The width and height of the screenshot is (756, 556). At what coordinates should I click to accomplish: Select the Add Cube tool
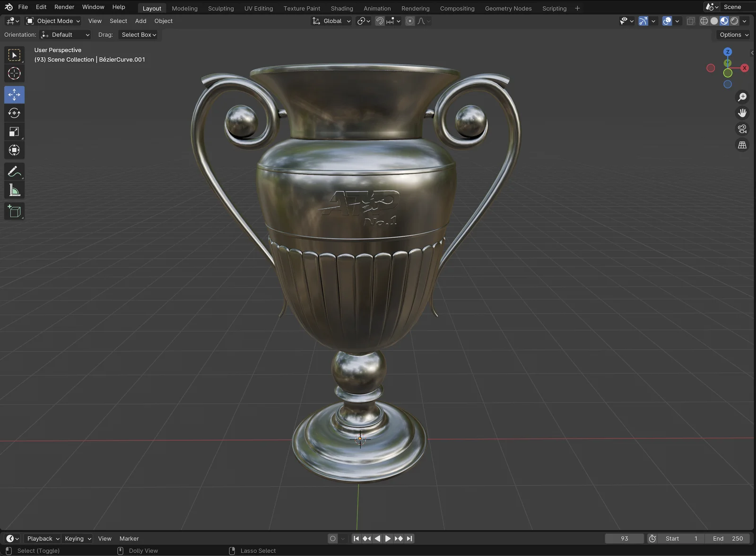14,211
